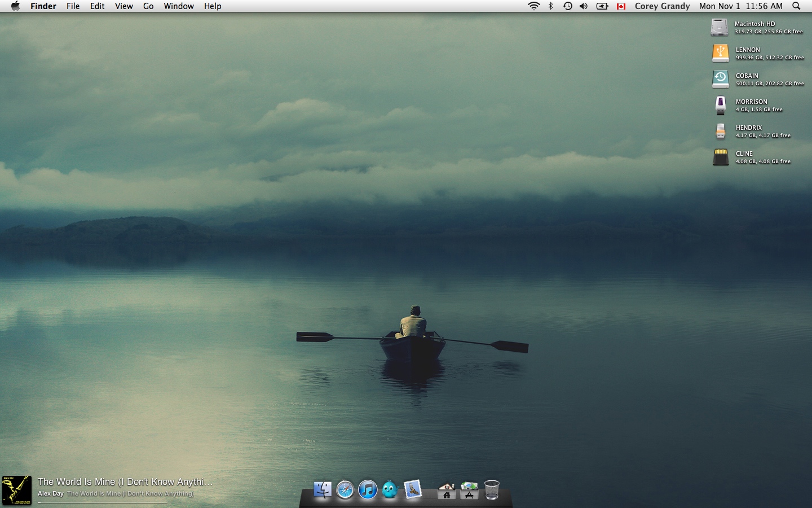Click the now-playing song title text
The height and width of the screenshot is (508, 812).
125,481
